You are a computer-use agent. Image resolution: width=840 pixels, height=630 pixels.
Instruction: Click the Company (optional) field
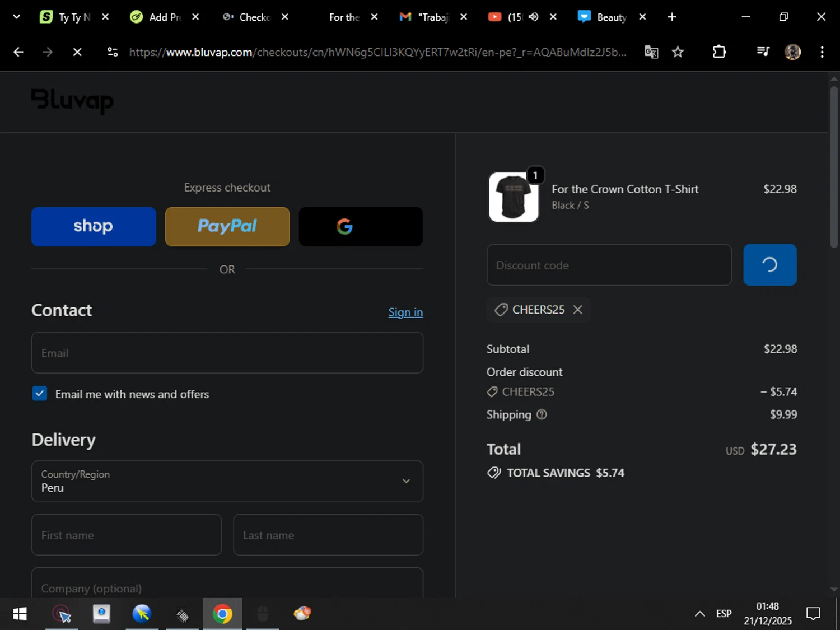pyautogui.click(x=227, y=583)
